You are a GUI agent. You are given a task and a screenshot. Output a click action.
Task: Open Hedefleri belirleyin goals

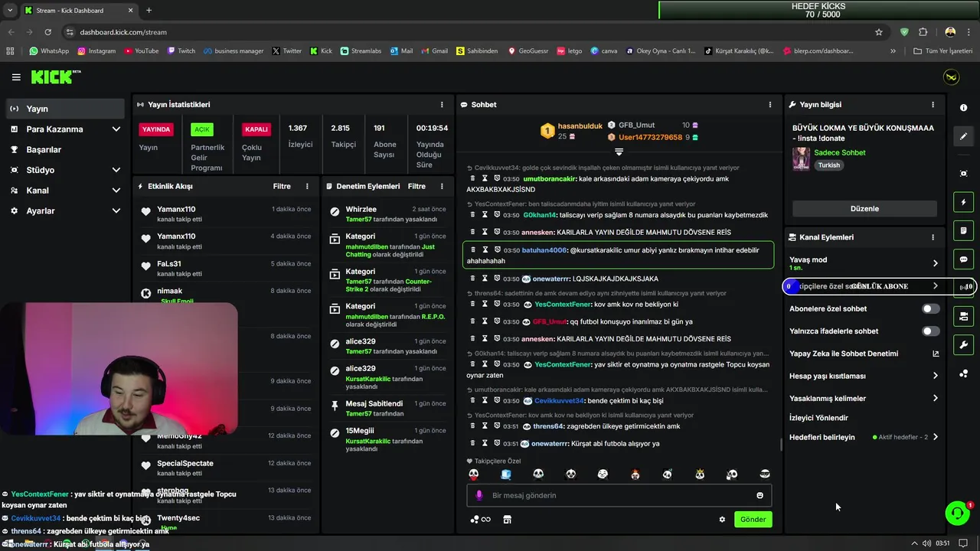click(864, 437)
